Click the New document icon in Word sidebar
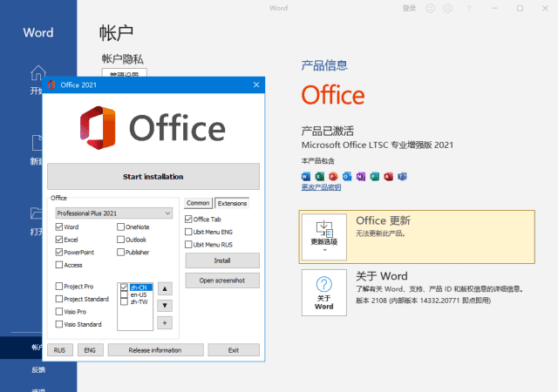 37,143
